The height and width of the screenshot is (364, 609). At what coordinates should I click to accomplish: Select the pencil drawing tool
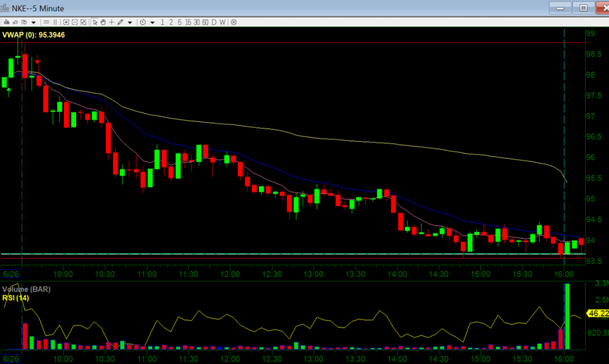pos(120,22)
